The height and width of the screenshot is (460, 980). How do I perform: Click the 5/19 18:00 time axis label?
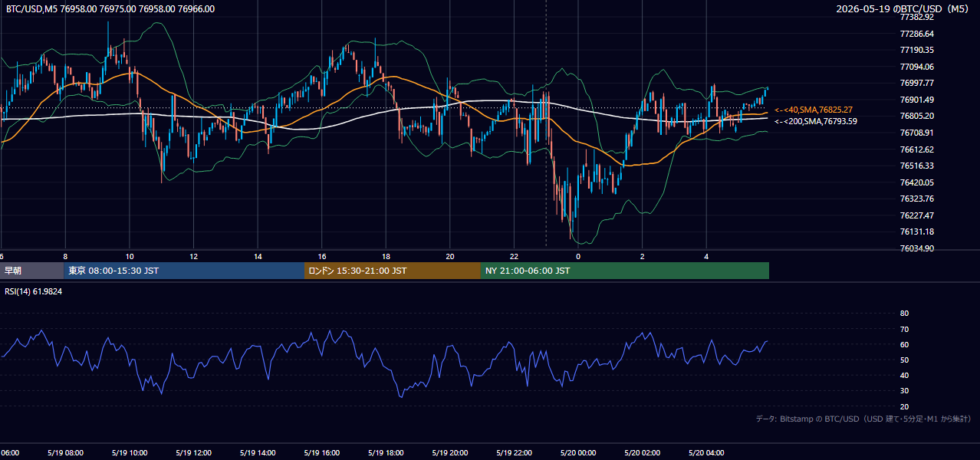[385, 453]
